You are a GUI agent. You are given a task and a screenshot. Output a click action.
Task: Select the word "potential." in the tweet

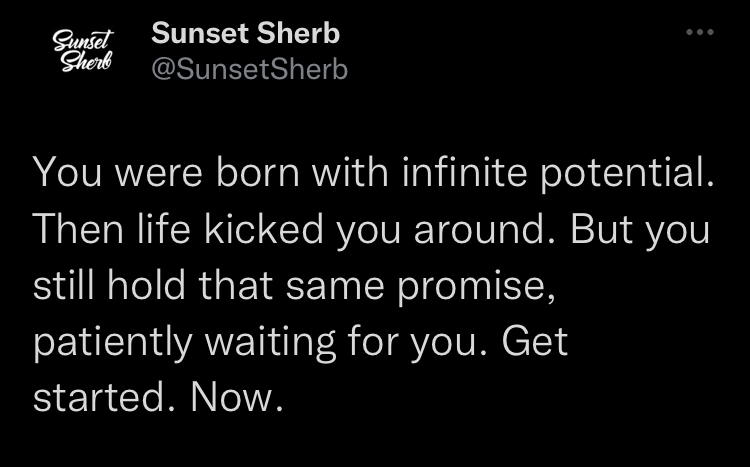[628, 175]
